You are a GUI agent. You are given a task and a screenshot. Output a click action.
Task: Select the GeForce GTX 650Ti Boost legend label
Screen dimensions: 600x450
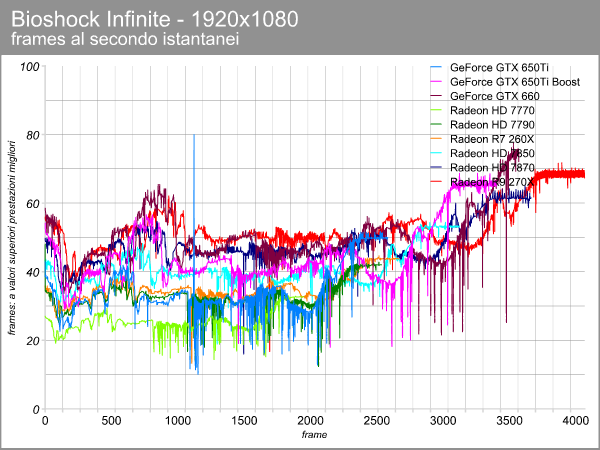515,82
